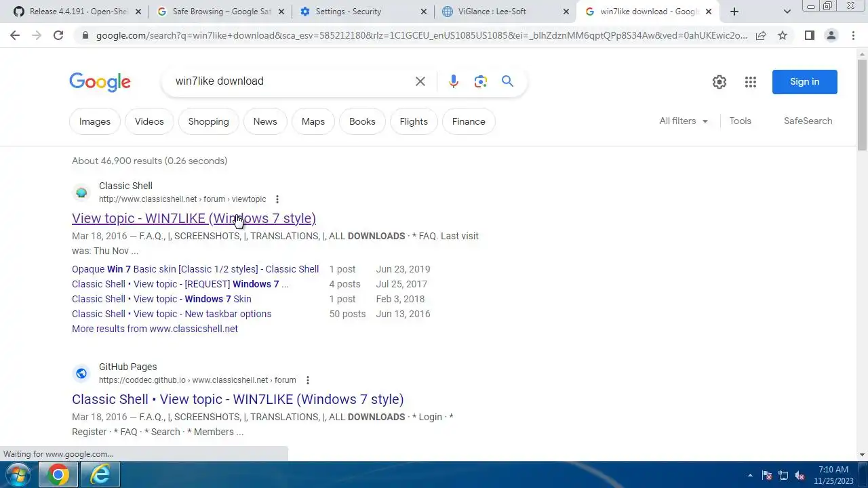Filter results by Videos
Image resolution: width=868 pixels, height=488 pixels.
point(149,121)
